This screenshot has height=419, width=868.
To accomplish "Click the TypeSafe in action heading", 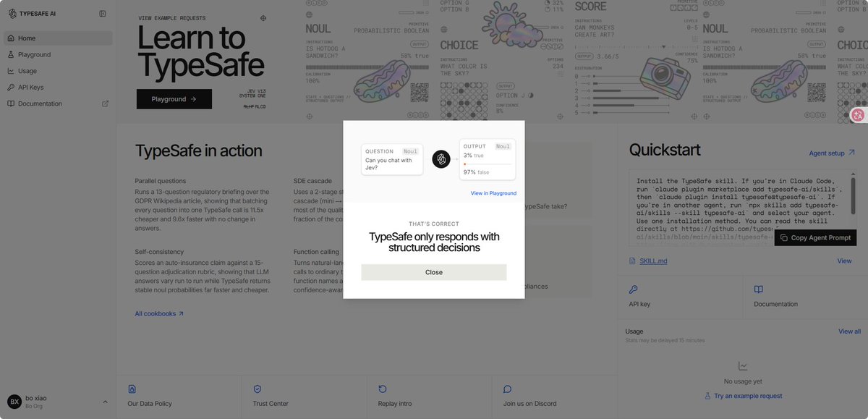I will [198, 151].
